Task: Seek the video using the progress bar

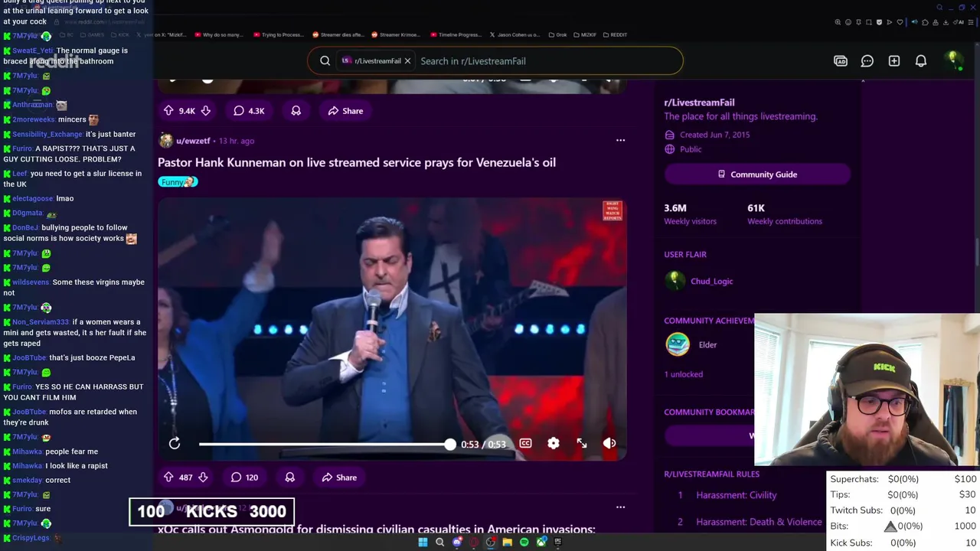Action: click(x=325, y=444)
